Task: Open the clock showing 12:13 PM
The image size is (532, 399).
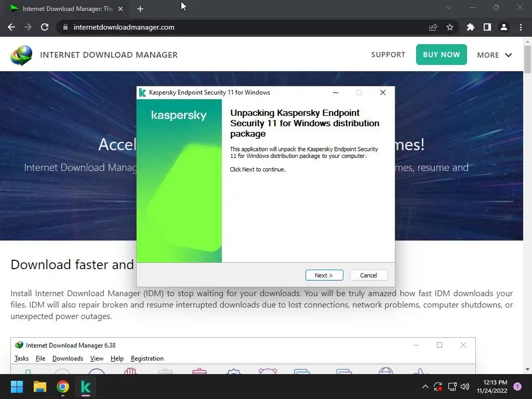Action: pyautogui.click(x=491, y=387)
